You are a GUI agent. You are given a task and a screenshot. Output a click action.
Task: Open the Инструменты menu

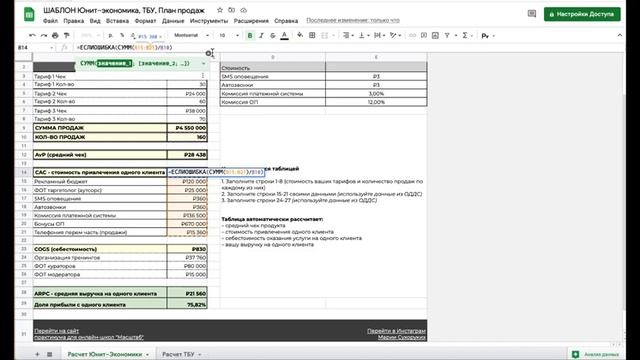click(x=209, y=21)
